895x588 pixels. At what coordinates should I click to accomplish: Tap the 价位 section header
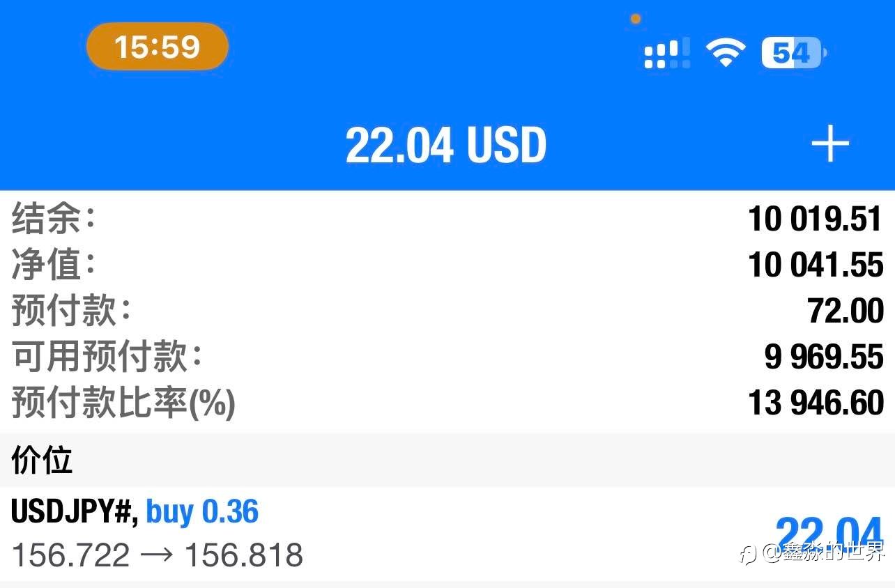42,461
